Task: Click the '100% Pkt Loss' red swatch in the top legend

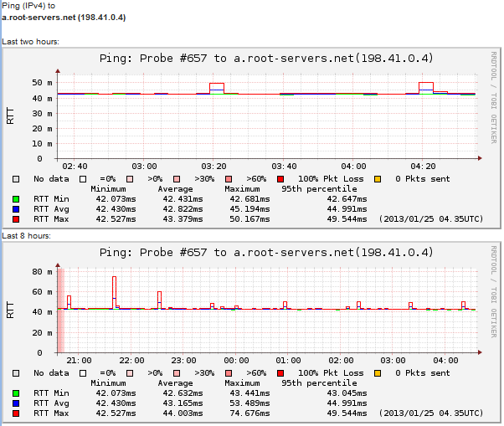Action: coord(280,179)
